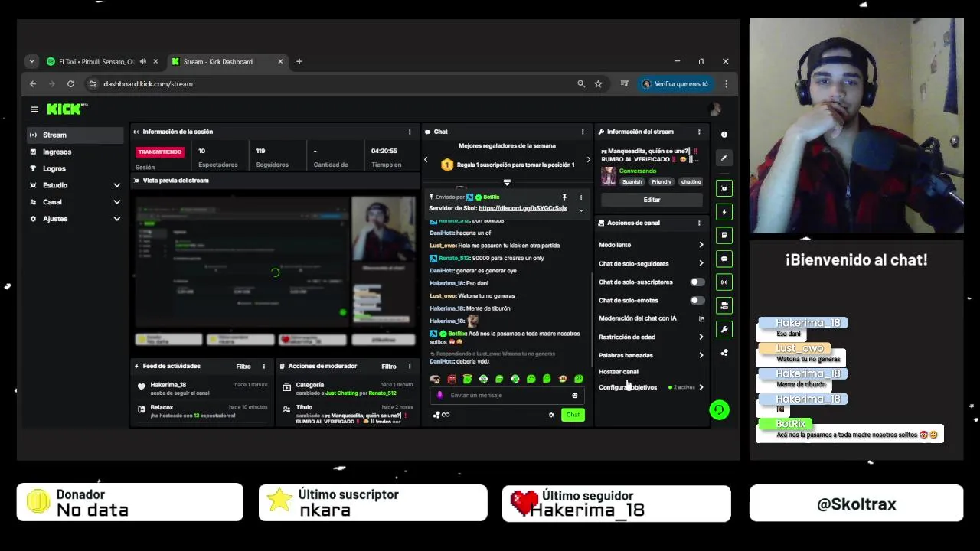Open Acciones de canal three-dot menu
This screenshot has height=551, width=980.
(x=699, y=223)
